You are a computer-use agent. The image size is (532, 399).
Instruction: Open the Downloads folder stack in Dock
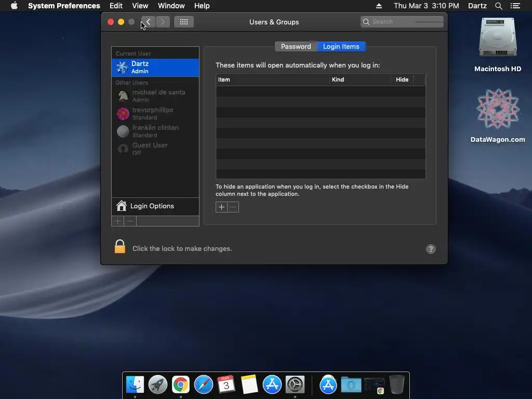(351, 385)
